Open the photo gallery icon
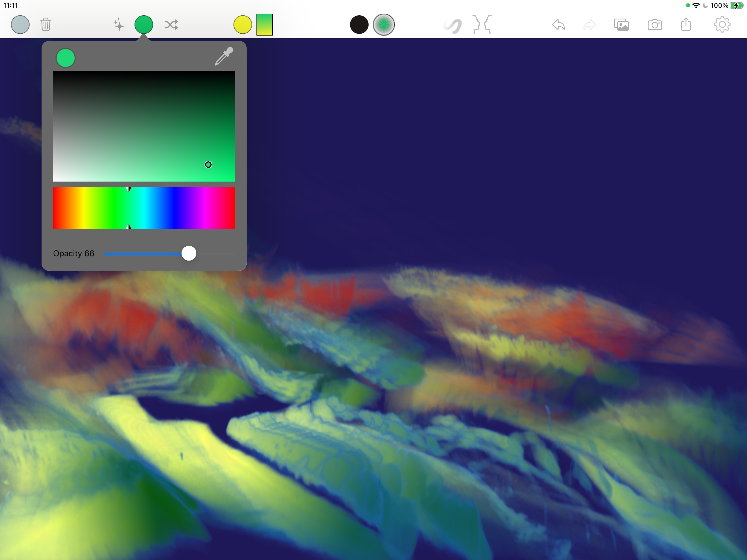The width and height of the screenshot is (747, 560). [x=621, y=25]
